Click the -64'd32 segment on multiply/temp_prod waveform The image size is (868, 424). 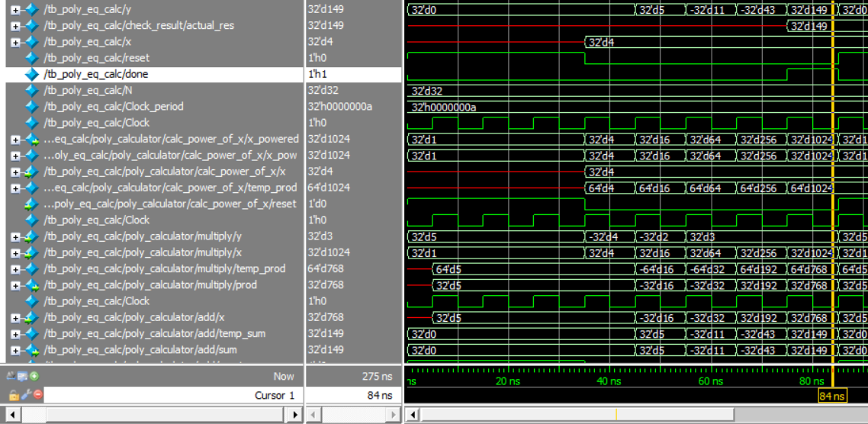click(711, 268)
